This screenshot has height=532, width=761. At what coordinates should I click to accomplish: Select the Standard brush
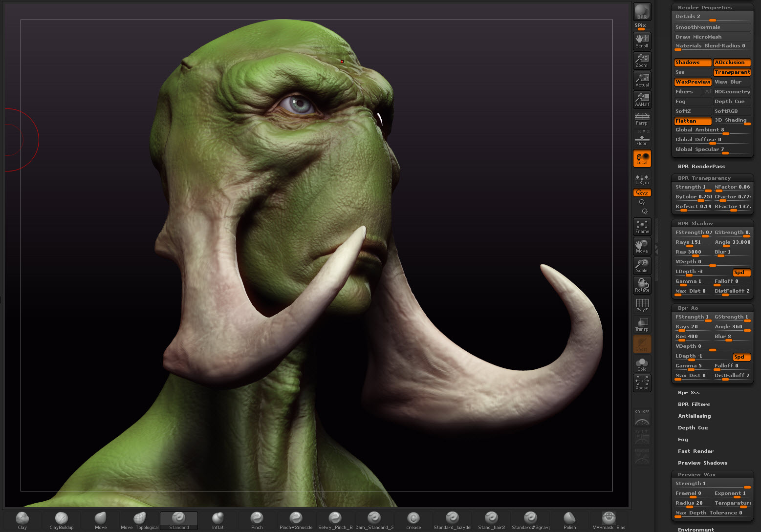point(179,521)
